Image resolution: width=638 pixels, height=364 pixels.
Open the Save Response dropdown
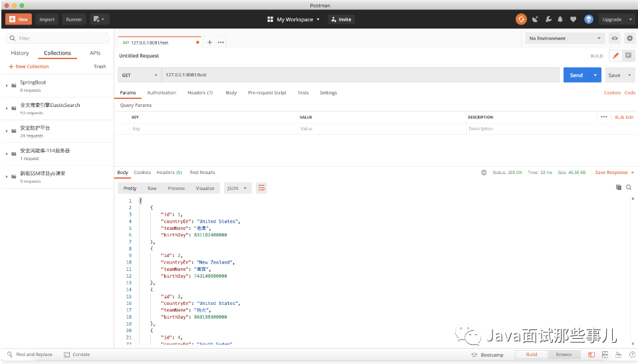click(x=614, y=173)
